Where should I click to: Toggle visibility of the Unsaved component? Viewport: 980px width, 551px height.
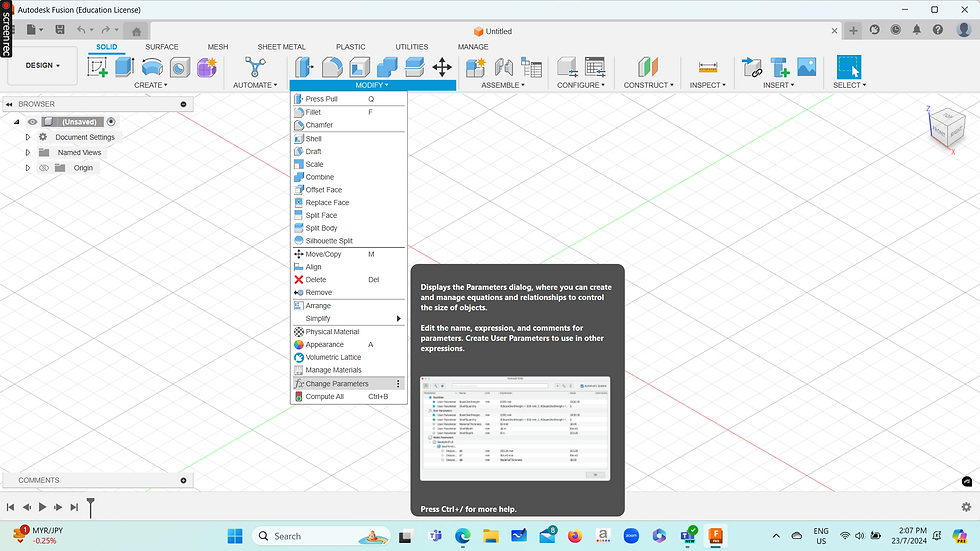(32, 122)
